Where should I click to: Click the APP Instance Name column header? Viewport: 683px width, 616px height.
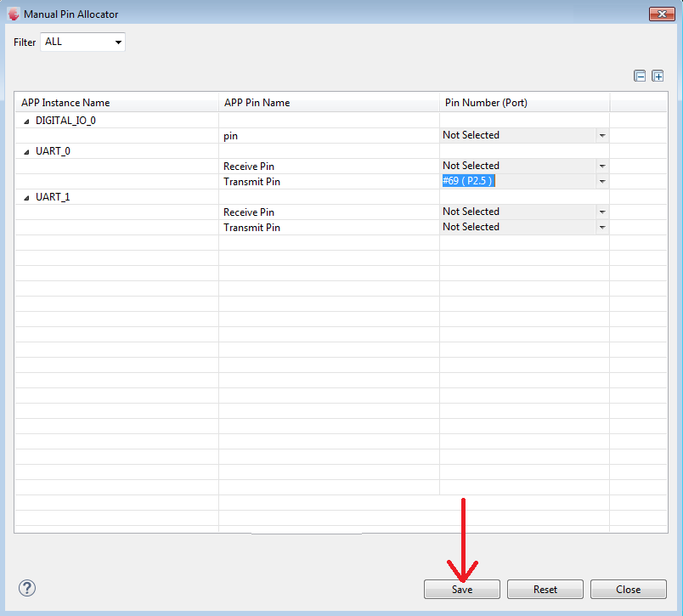coord(116,103)
